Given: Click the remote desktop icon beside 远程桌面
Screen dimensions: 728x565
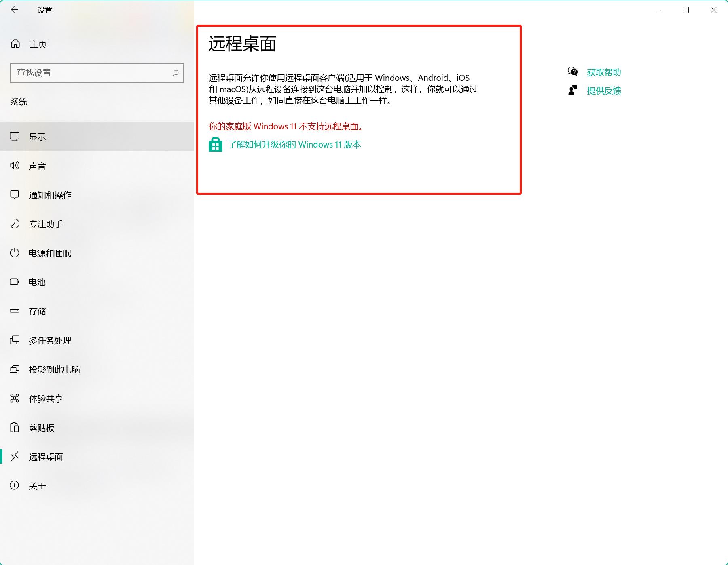Looking at the screenshot, I should (x=15, y=457).
